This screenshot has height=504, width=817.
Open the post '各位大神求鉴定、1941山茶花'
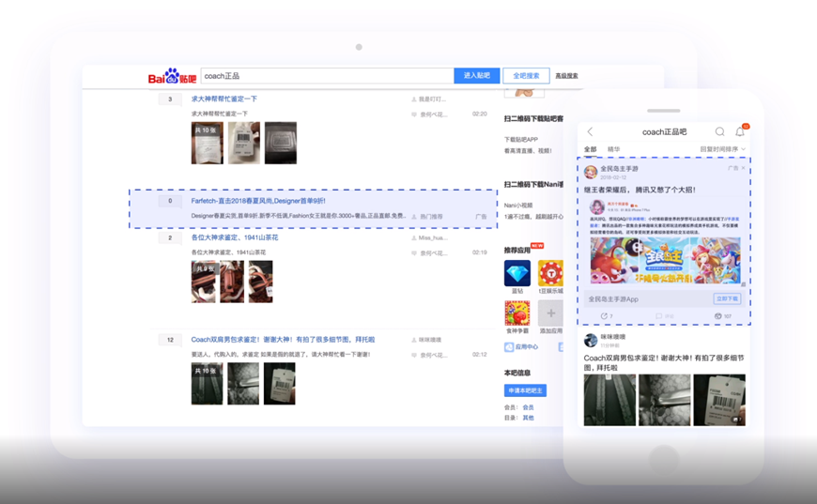pos(235,237)
